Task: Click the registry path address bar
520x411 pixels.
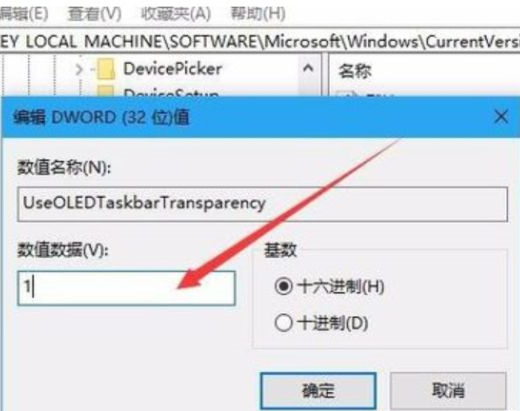Action: coord(260,42)
